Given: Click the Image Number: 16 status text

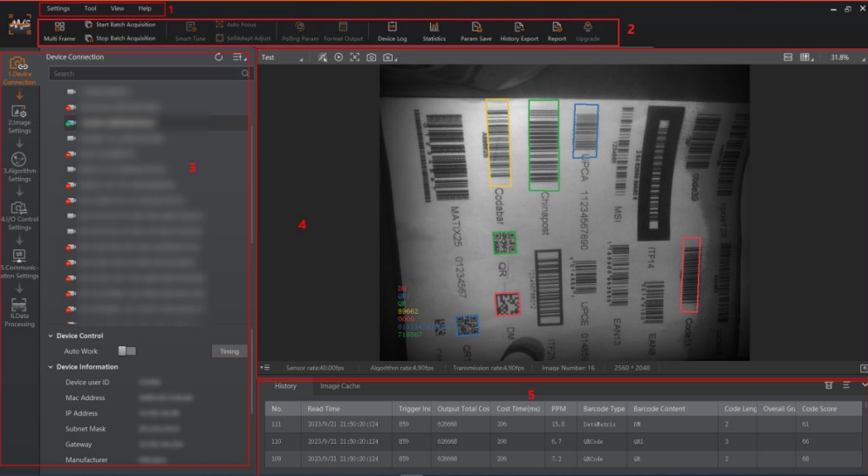Looking at the screenshot, I should [568, 368].
